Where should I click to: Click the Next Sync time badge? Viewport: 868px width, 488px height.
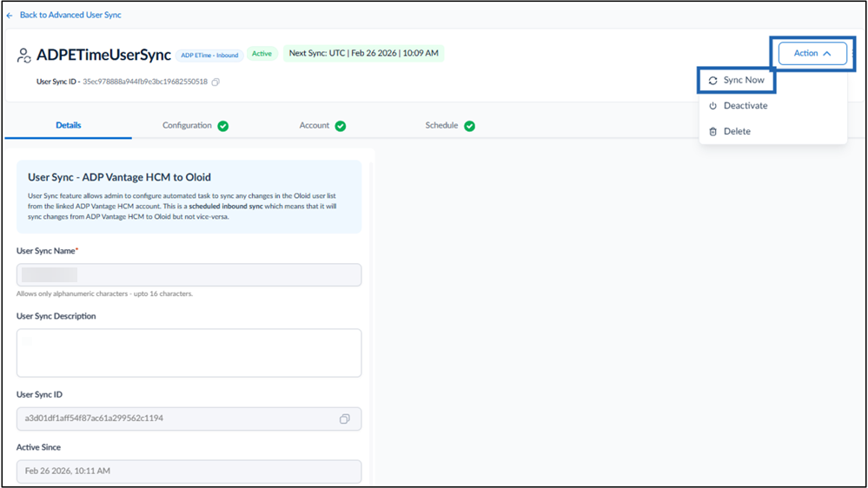coord(364,53)
